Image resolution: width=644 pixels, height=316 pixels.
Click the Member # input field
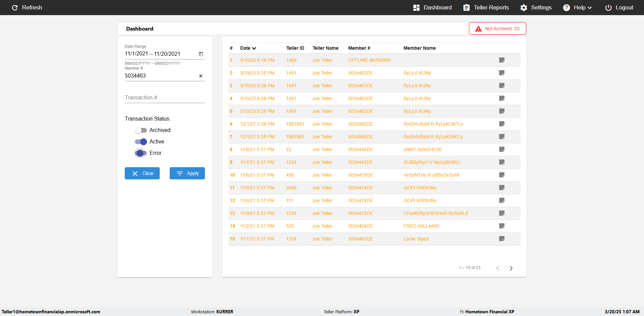click(161, 76)
